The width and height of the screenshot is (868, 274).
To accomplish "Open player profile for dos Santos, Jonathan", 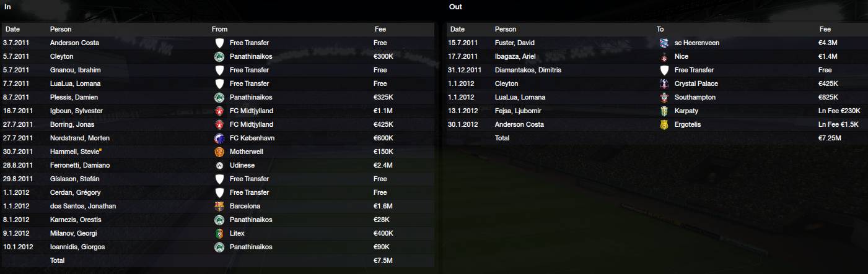I will [83, 206].
